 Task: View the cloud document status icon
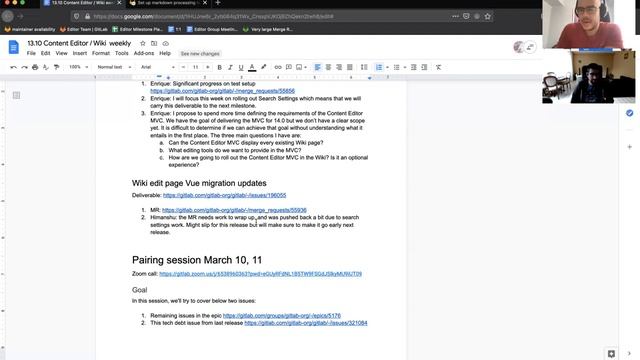[x=165, y=43]
